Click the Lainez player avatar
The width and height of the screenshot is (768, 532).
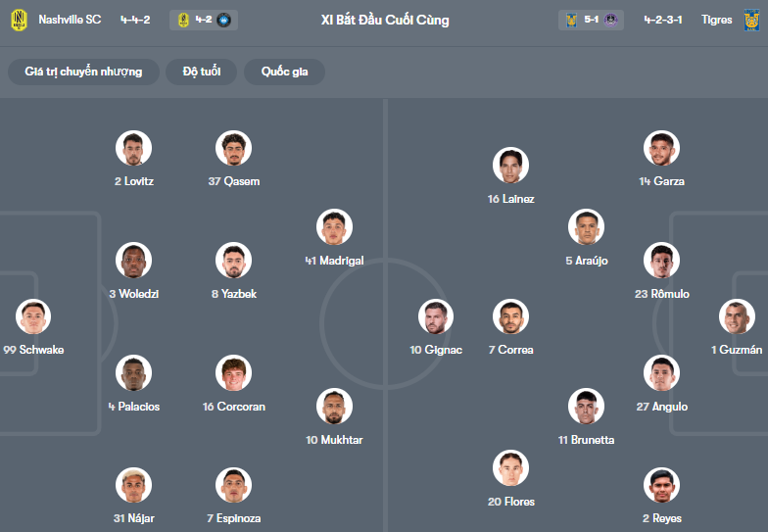coord(510,166)
